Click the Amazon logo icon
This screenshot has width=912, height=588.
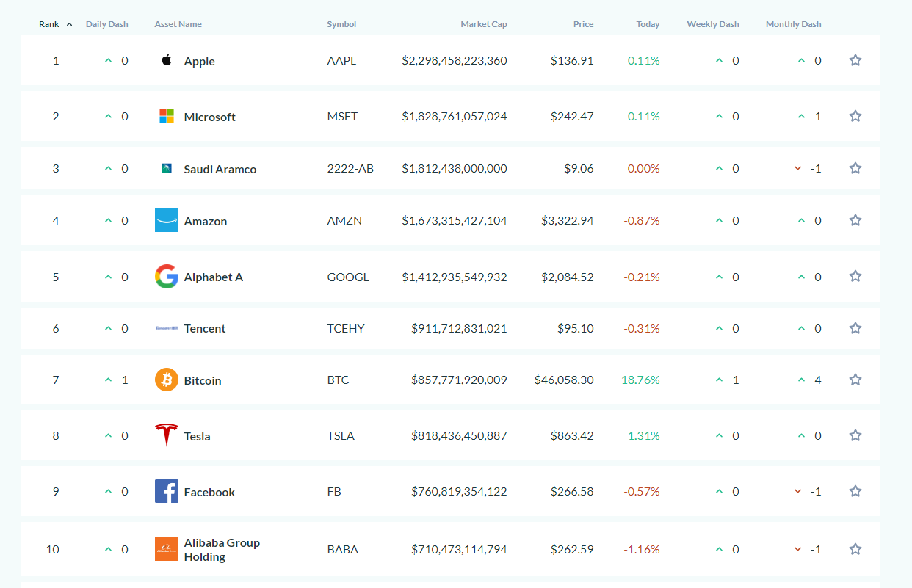point(167,220)
